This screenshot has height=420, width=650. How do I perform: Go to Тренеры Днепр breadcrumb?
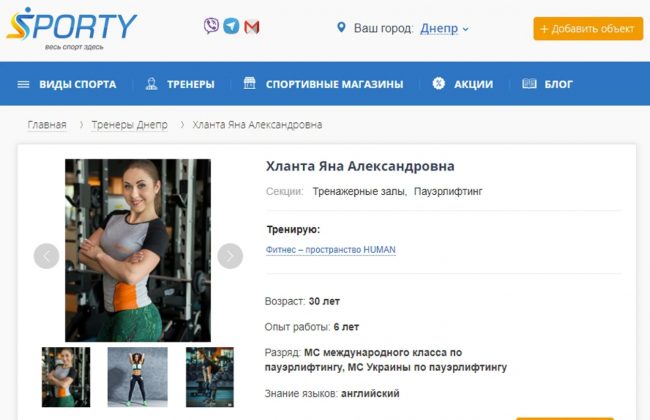(x=129, y=124)
